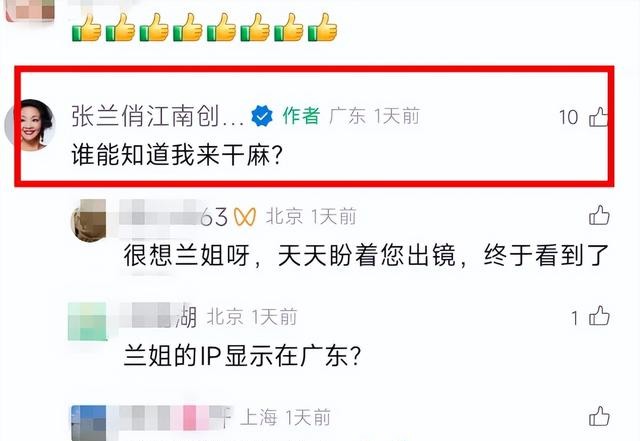Open the blue avatar of the Shanghai commenter
640x441 pixels.
(x=89, y=423)
